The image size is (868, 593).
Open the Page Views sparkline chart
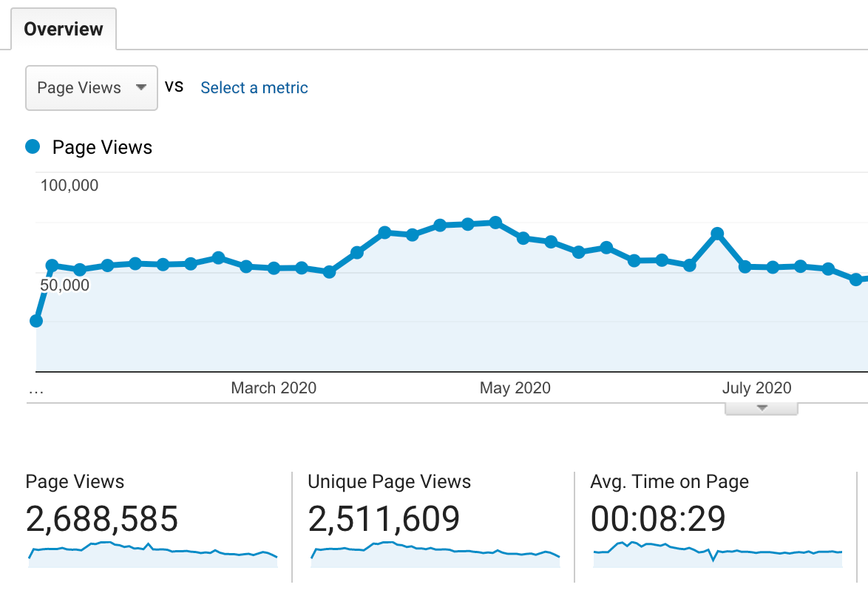point(152,553)
